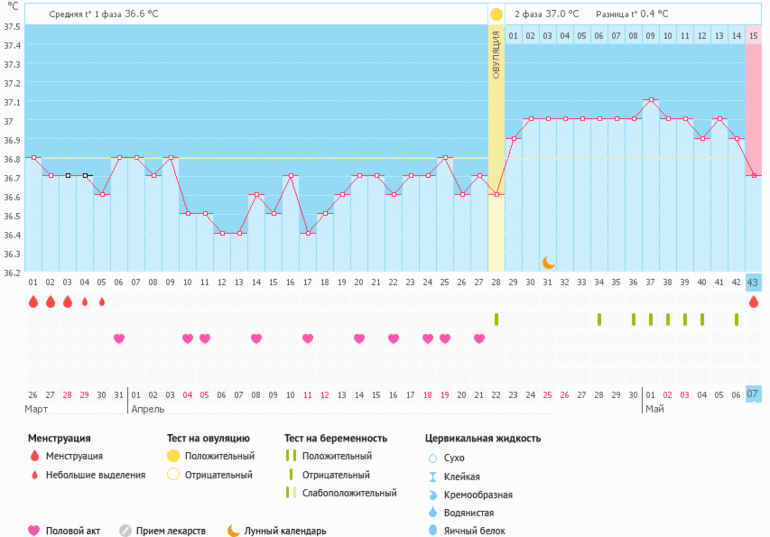Click the Положительный ovulation test yellow circle
This screenshot has width=770, height=537.
pyautogui.click(x=172, y=456)
